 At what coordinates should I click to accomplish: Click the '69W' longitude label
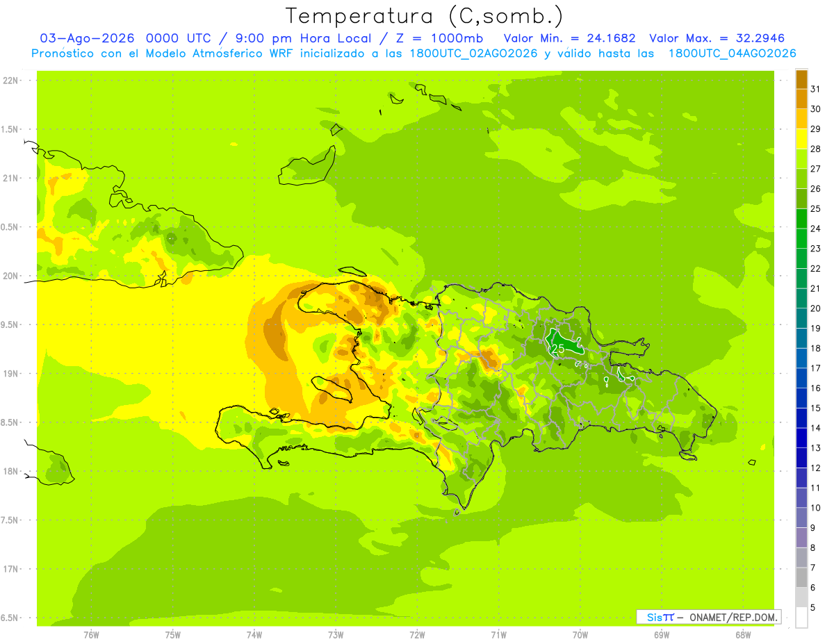click(662, 635)
